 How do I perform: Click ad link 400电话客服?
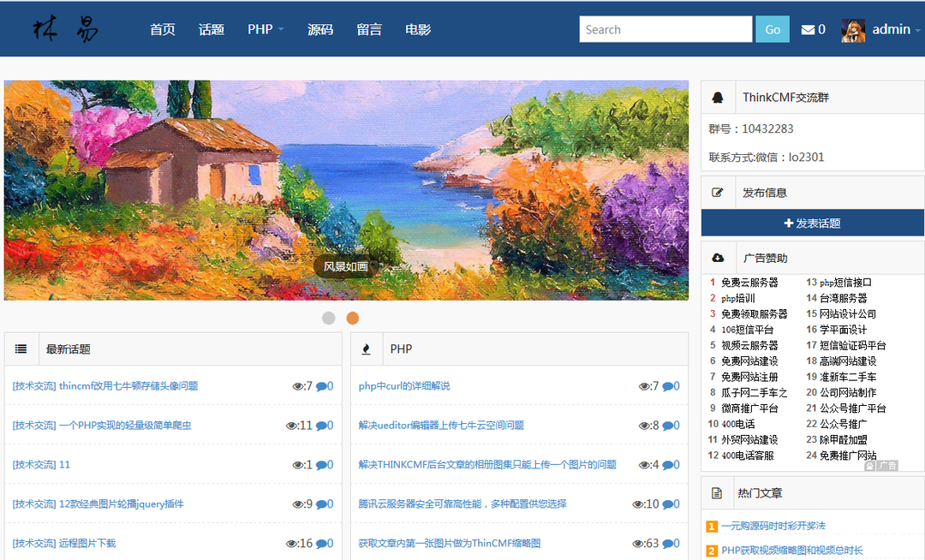point(748,456)
